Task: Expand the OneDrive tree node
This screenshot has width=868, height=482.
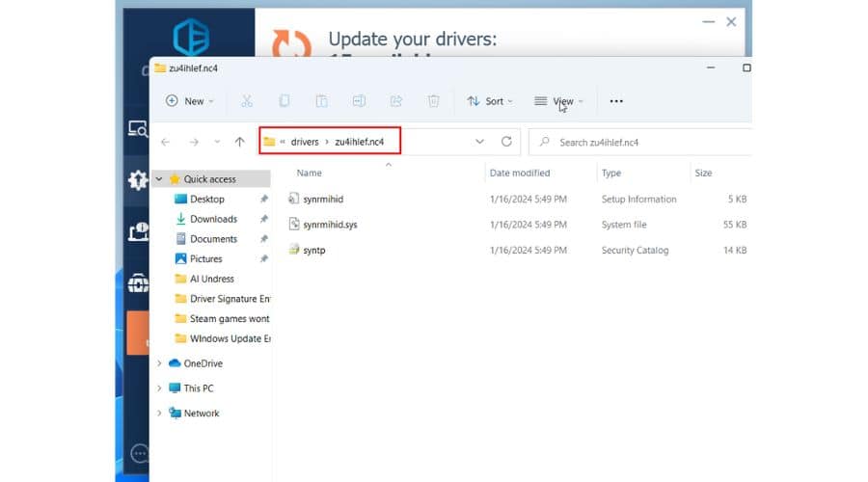Action: click(159, 363)
